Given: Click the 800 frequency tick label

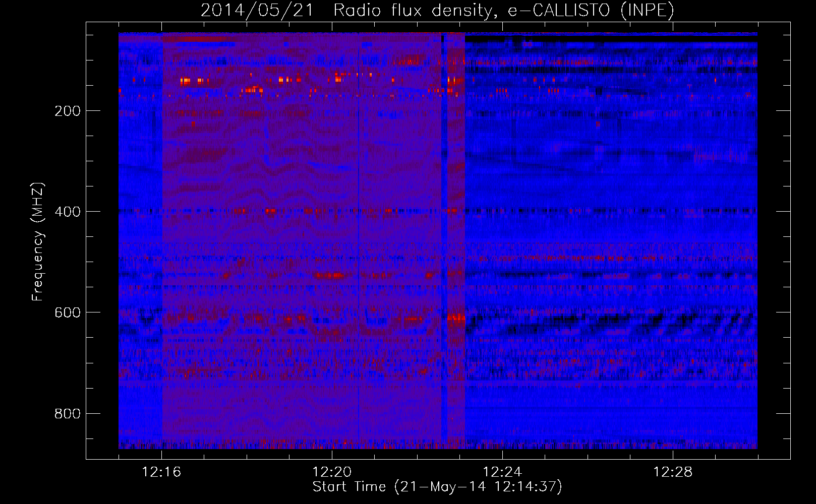Looking at the screenshot, I should 68,414.
